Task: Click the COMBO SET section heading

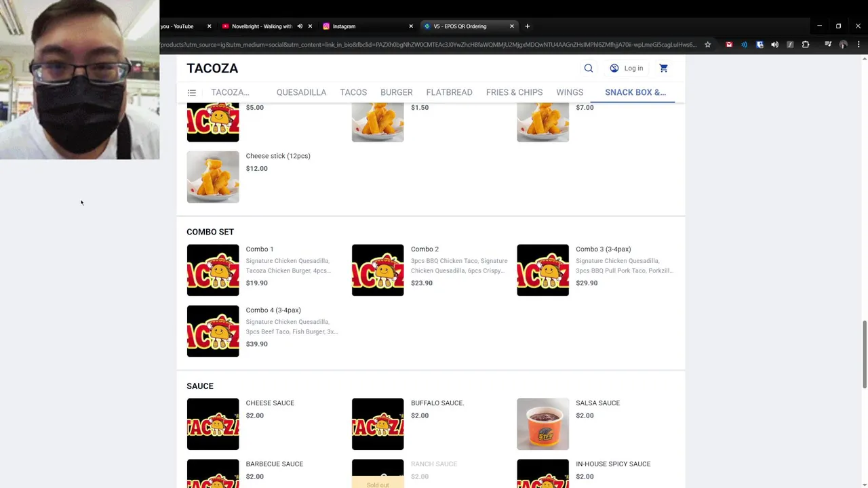Action: 210,232
